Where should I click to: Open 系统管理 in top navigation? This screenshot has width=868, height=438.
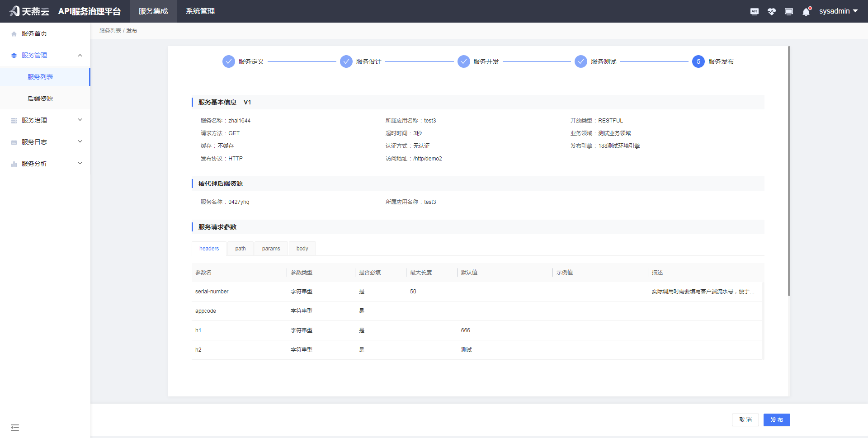[x=200, y=11]
